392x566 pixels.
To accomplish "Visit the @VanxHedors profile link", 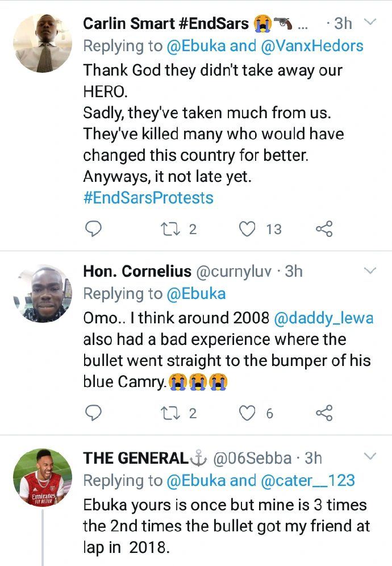I will click(312, 45).
